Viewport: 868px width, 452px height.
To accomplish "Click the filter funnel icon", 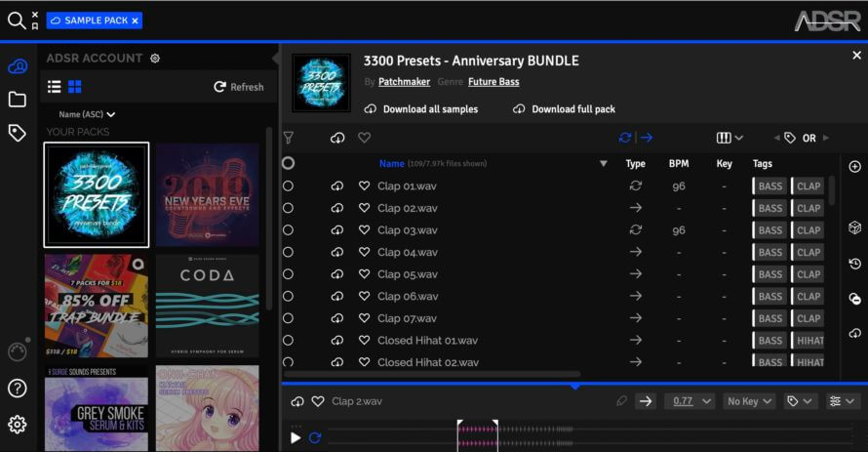I will (x=288, y=139).
